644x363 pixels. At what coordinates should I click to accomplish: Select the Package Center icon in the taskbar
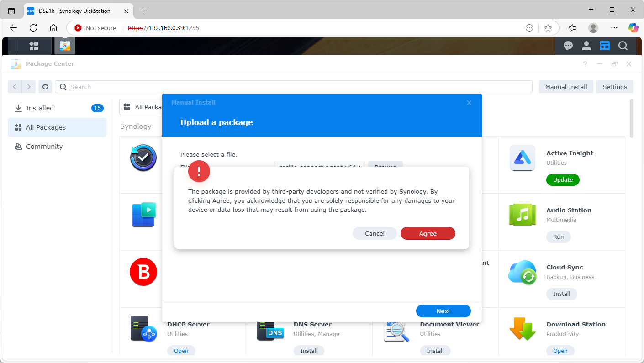(64, 46)
